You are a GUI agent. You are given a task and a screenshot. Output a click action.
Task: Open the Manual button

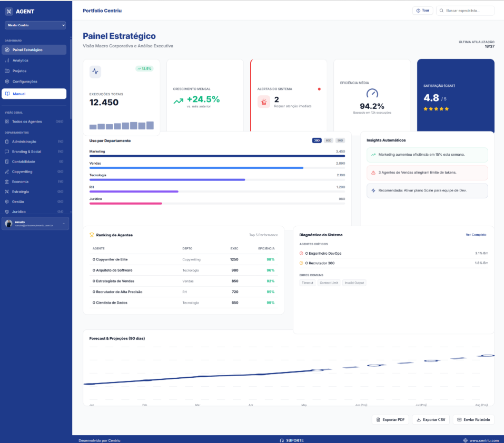[x=34, y=94]
